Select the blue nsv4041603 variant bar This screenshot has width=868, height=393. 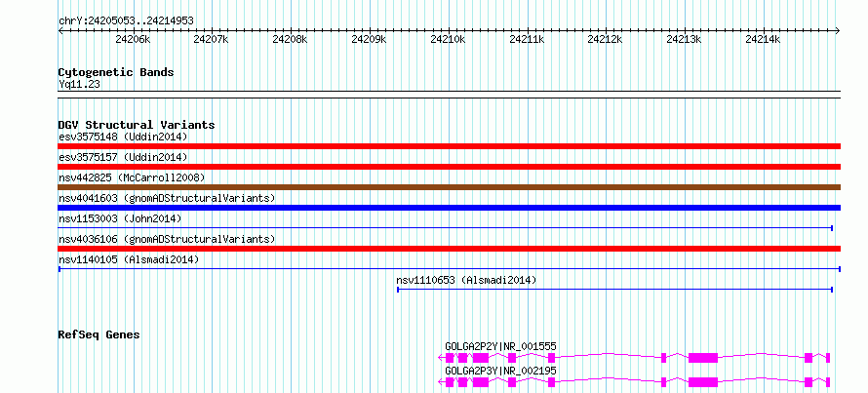(x=449, y=208)
